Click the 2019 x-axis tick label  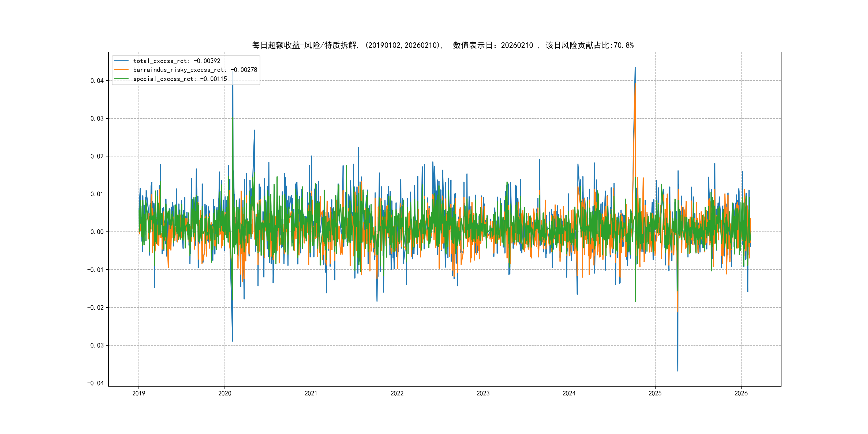[139, 393]
